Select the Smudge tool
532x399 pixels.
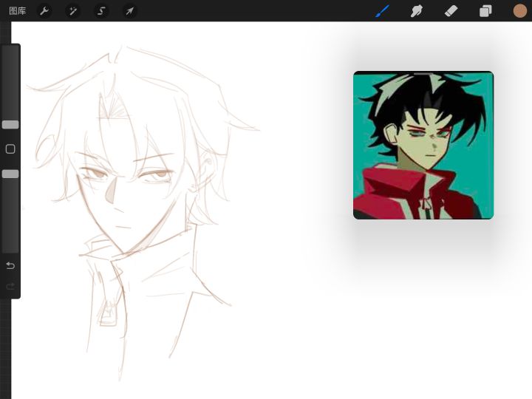point(416,11)
